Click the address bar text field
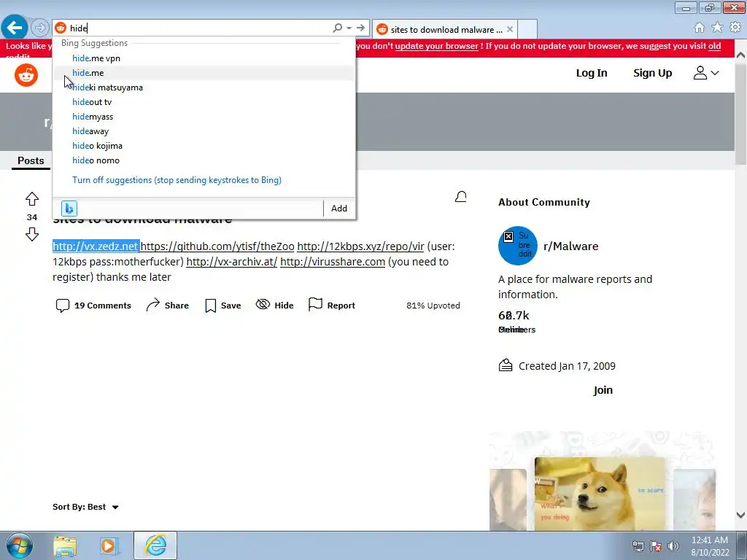The image size is (747, 560). [x=200, y=28]
